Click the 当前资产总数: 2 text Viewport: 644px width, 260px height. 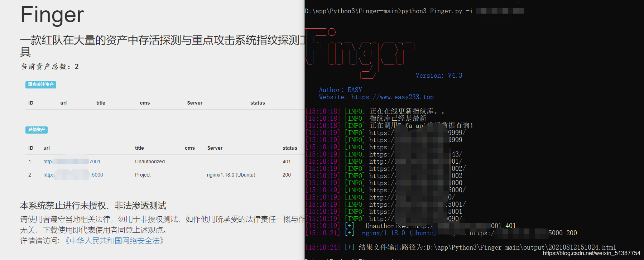tap(49, 67)
